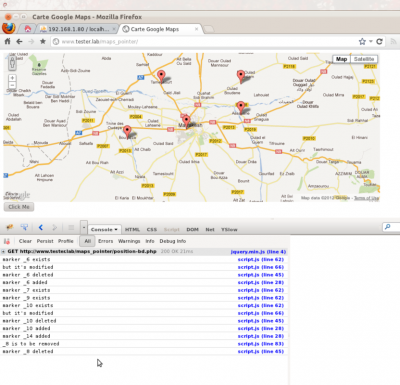Filter console by Warnings
400x385 pixels.
click(x=129, y=241)
